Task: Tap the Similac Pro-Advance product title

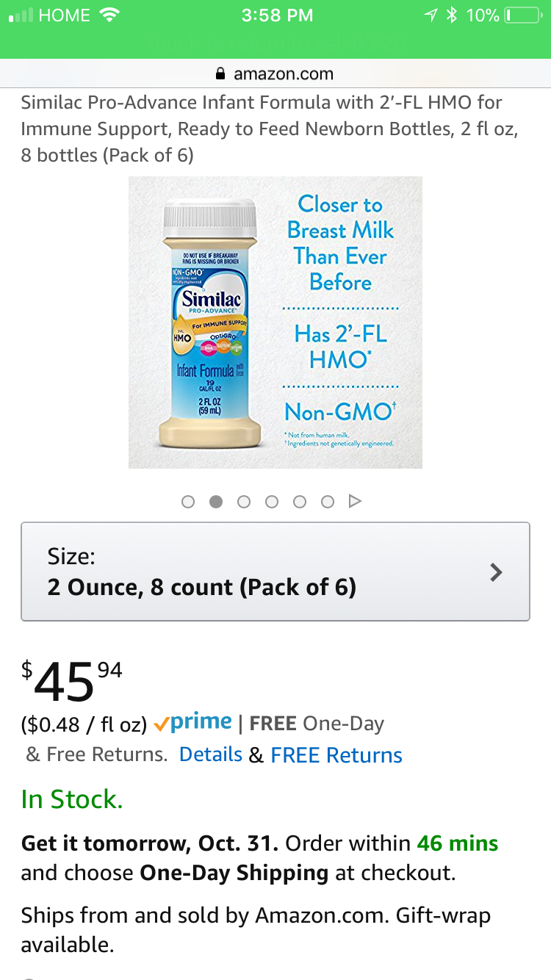Action: click(x=270, y=129)
